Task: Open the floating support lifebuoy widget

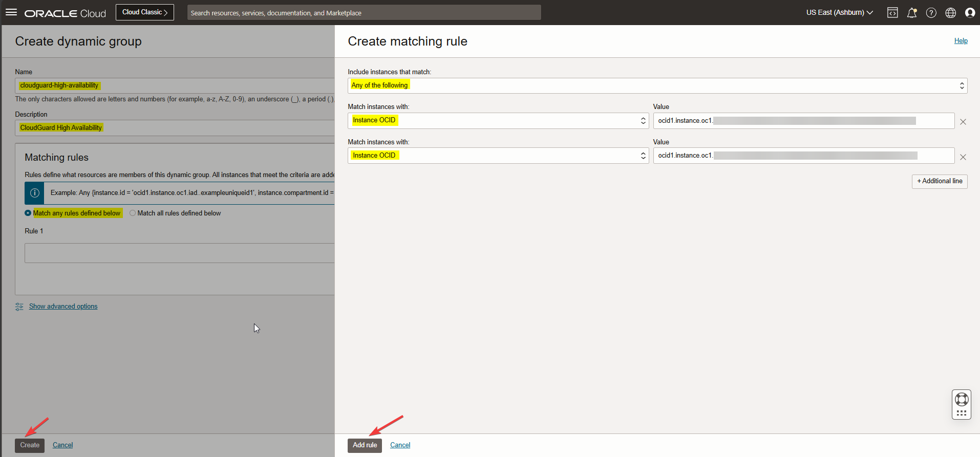Action: click(962, 399)
